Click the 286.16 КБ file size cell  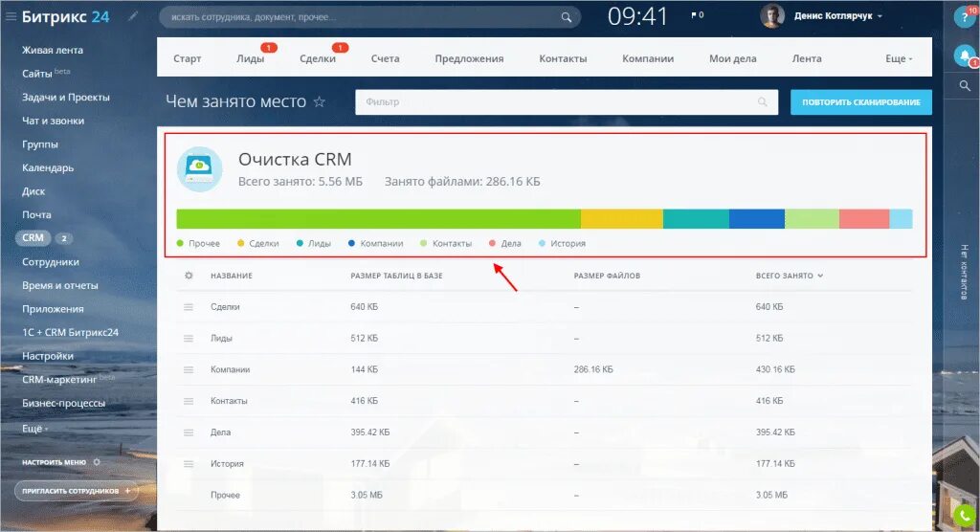[593, 369]
